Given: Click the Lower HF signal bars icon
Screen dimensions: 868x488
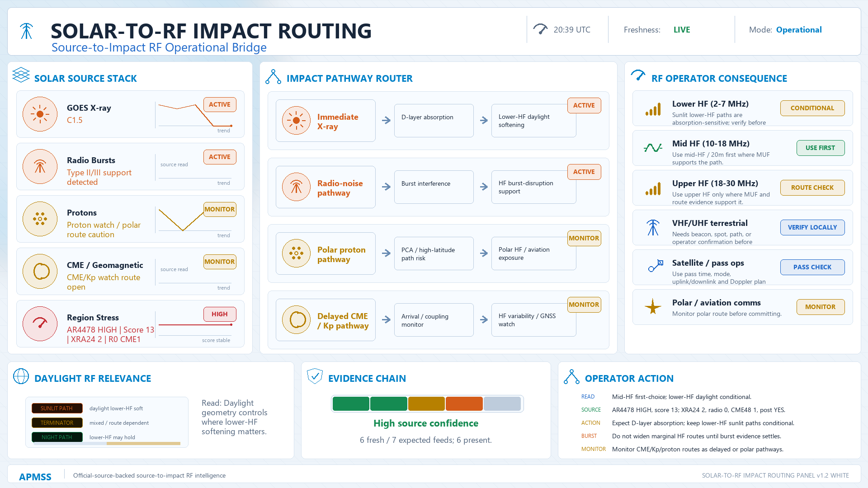Looking at the screenshot, I should [x=653, y=109].
